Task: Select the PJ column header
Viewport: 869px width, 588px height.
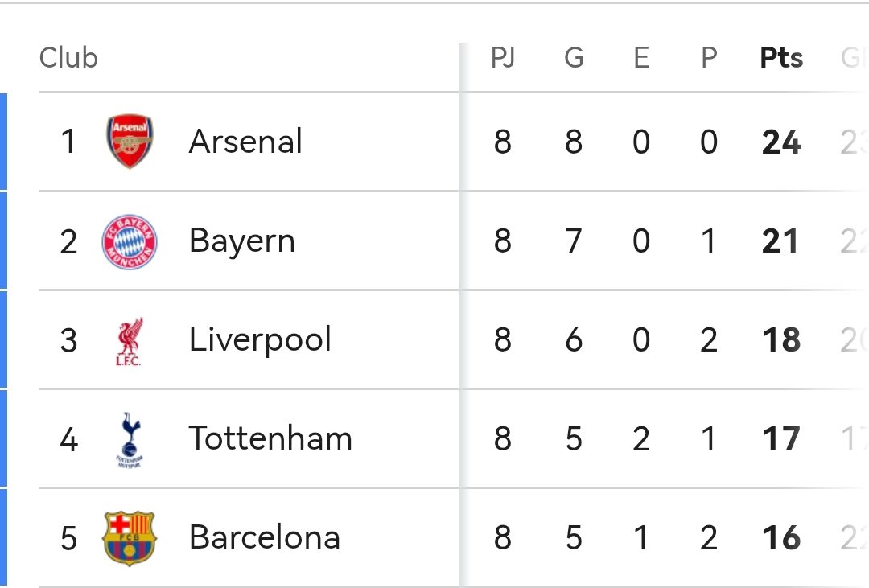Action: (503, 58)
